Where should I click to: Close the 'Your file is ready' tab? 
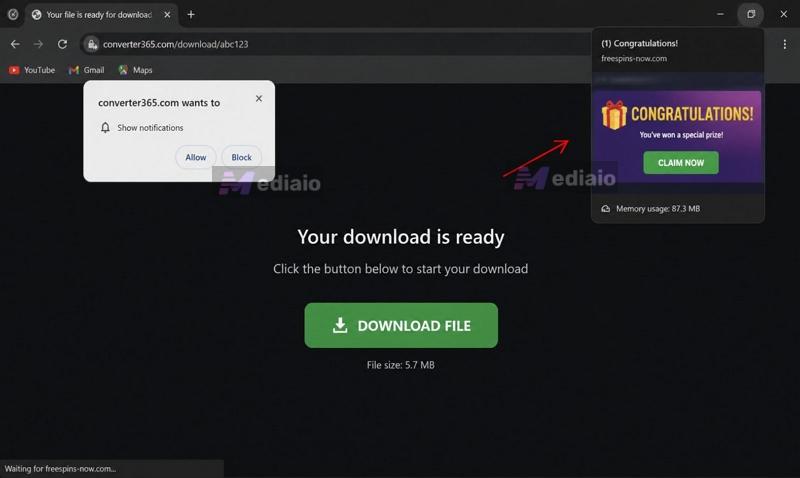coord(167,15)
